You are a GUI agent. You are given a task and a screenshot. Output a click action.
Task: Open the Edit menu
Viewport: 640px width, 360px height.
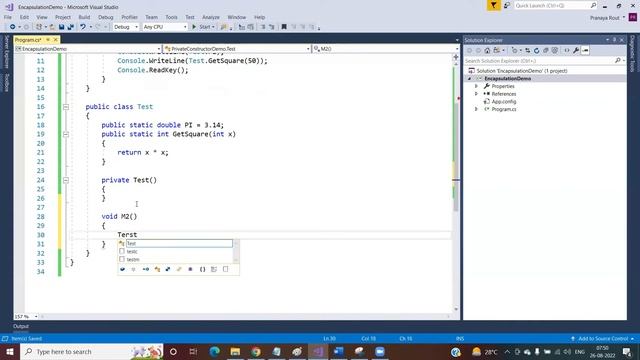pos(24,17)
